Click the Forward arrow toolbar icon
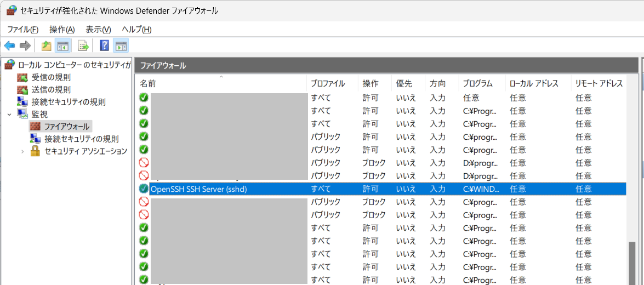 click(25, 45)
